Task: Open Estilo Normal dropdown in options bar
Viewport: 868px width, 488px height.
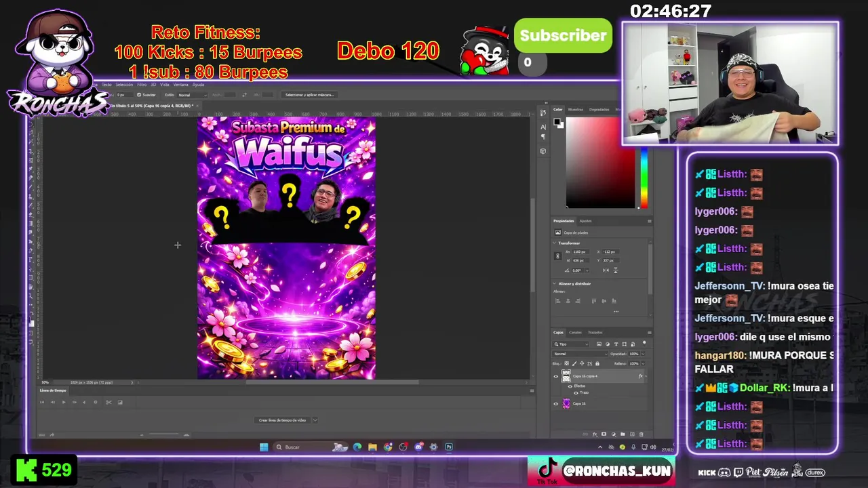Action: point(193,95)
